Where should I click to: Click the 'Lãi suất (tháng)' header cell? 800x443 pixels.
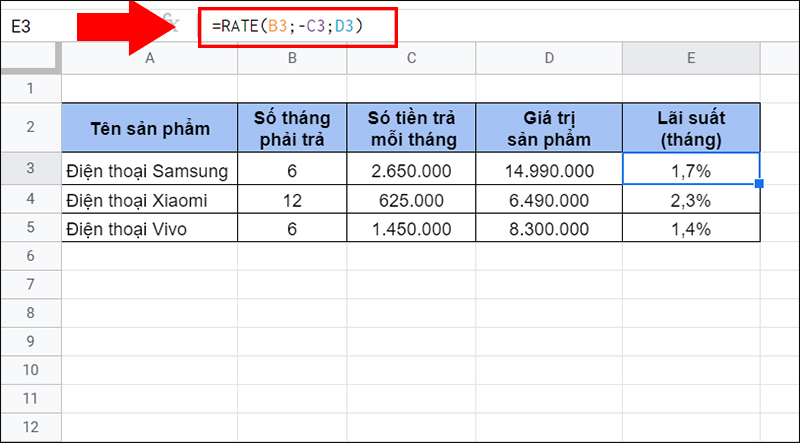coord(690,127)
